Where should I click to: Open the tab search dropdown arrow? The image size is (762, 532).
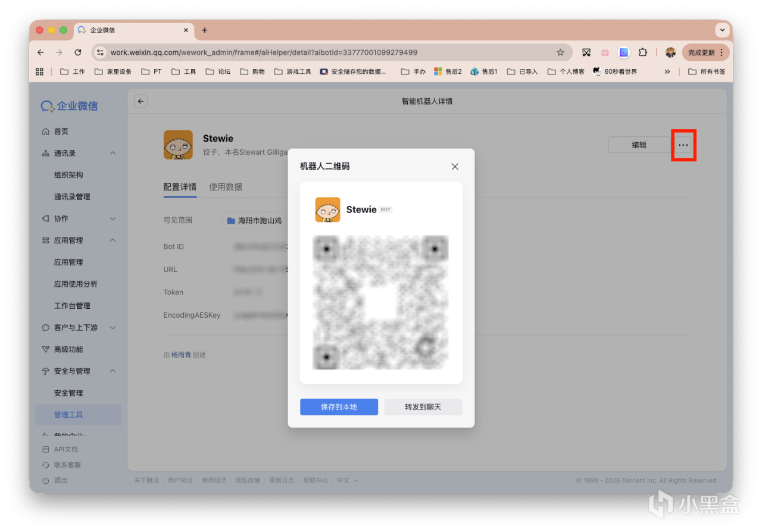click(723, 30)
